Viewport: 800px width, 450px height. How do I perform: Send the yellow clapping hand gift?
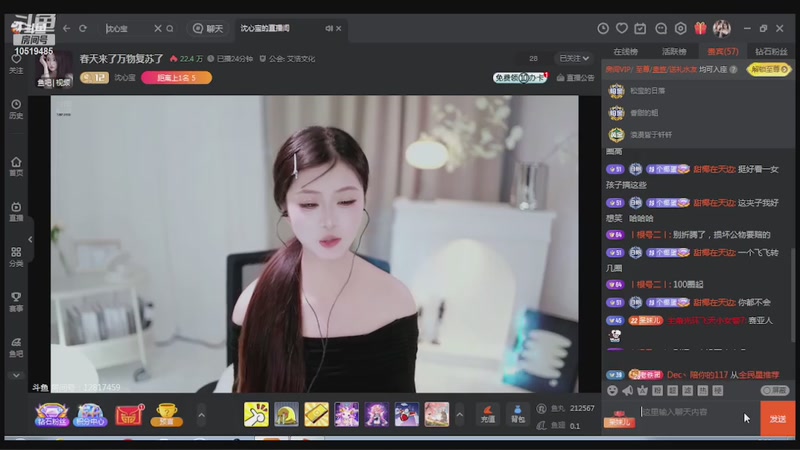pyautogui.click(x=256, y=414)
